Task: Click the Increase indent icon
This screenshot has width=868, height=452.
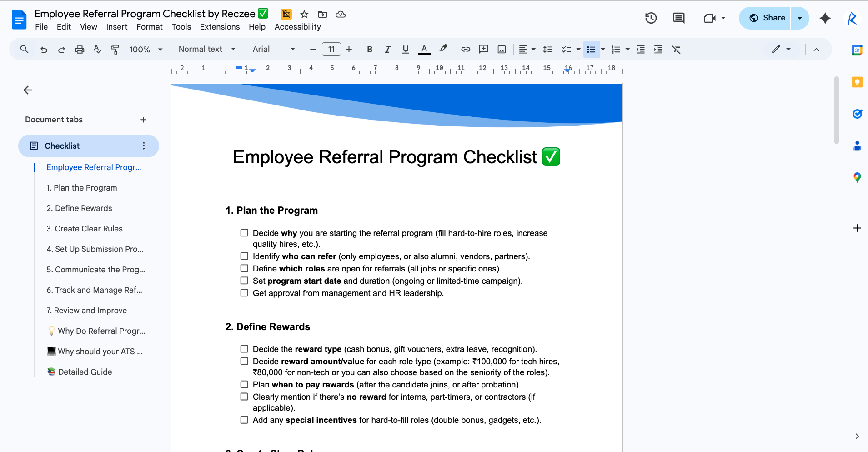Action: pos(658,49)
